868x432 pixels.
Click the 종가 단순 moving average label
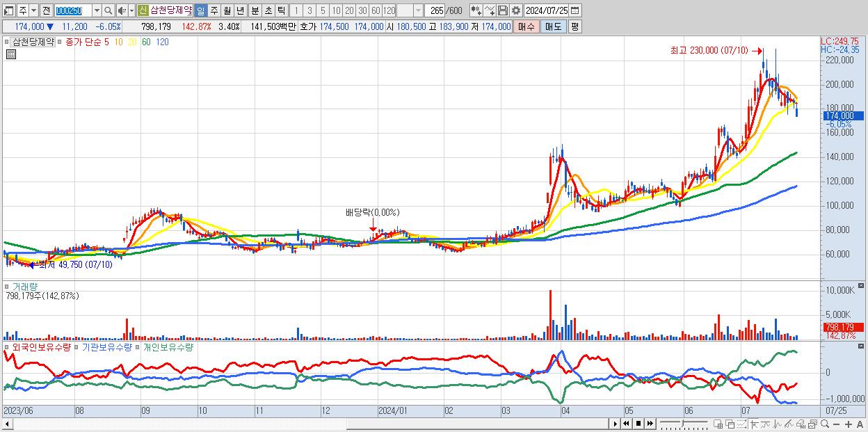click(x=83, y=42)
